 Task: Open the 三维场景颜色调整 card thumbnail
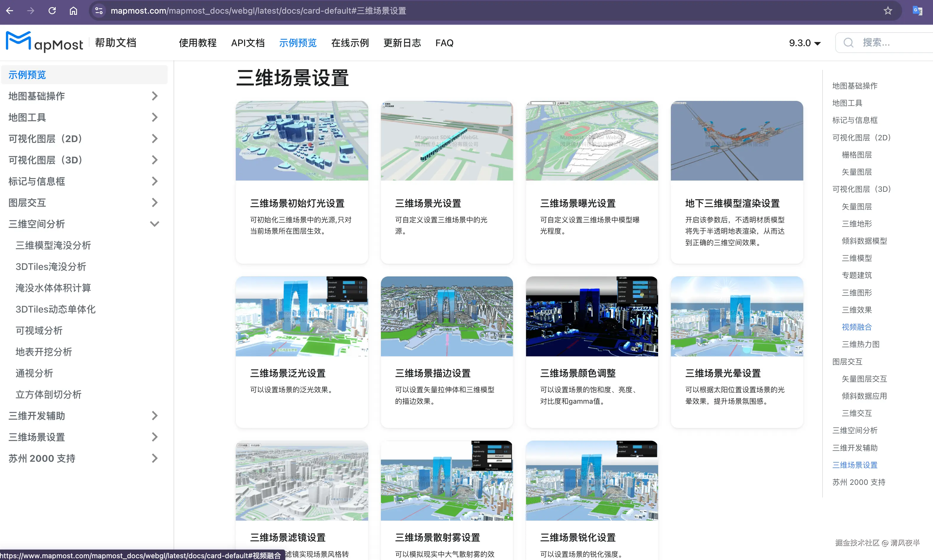point(591,316)
